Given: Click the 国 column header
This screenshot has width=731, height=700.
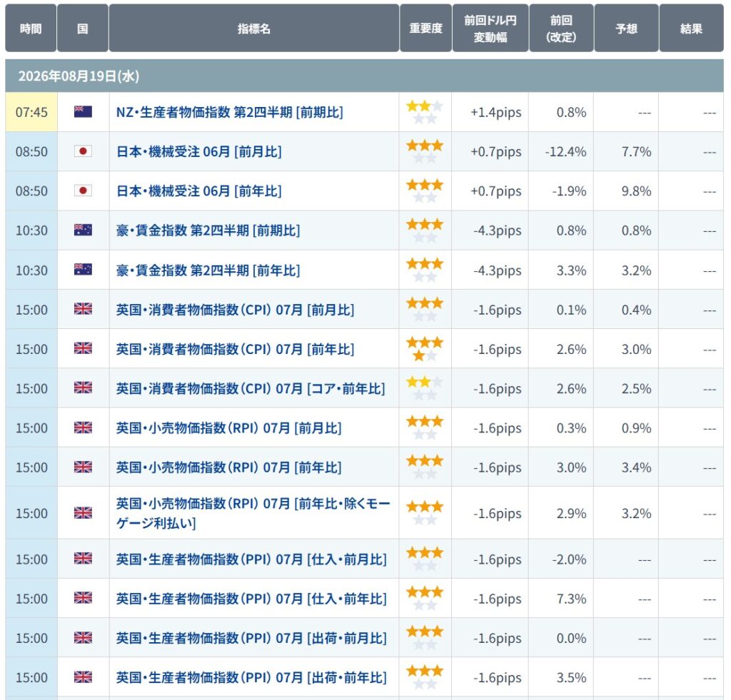Looking at the screenshot, I should pos(83,28).
